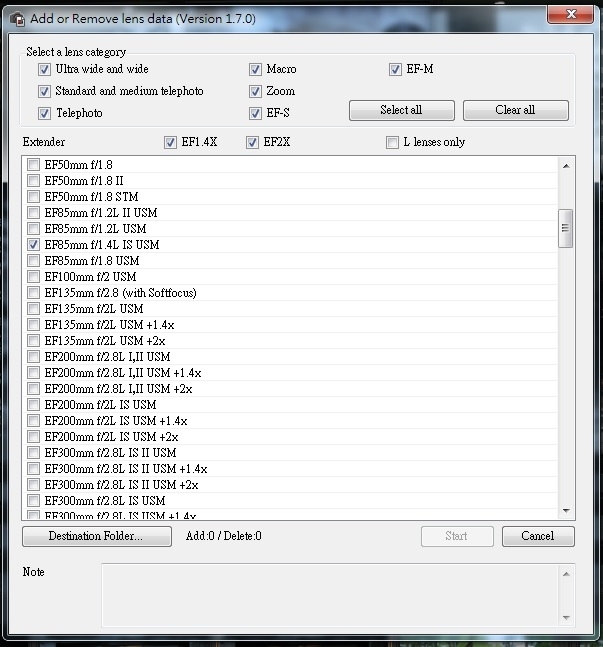Click the Select all button

402,110
